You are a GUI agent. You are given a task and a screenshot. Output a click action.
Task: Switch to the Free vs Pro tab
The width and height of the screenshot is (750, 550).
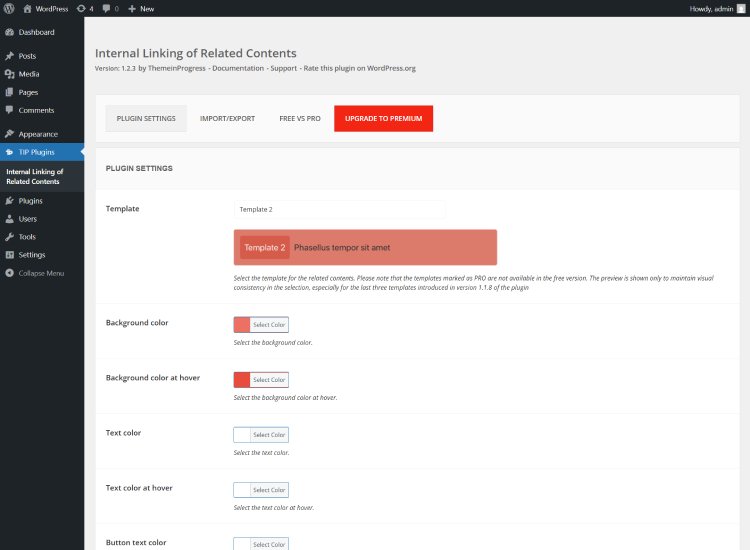click(x=300, y=119)
